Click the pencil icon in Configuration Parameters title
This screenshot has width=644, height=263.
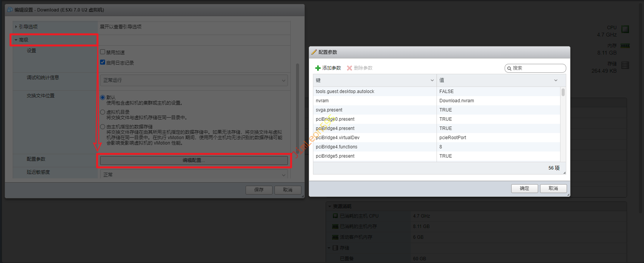(x=314, y=52)
